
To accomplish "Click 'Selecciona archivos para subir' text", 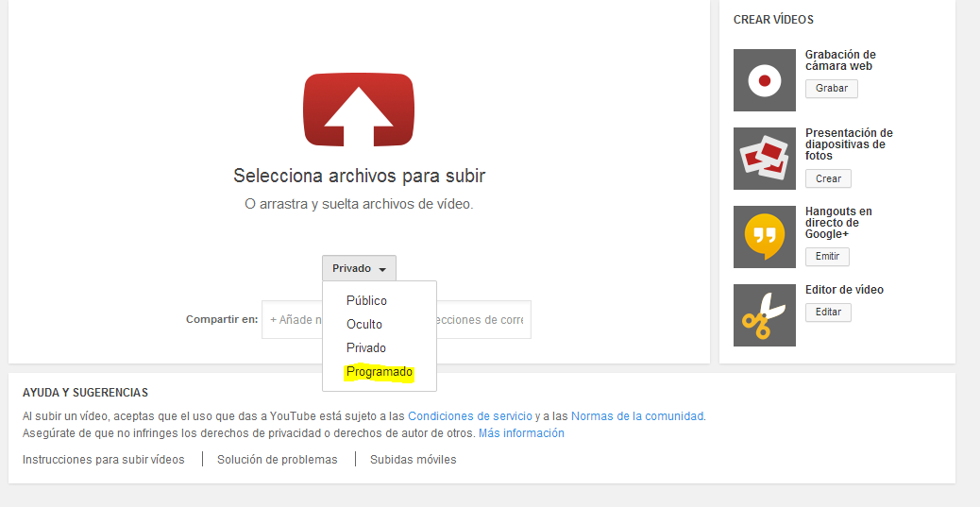I will (360, 176).
